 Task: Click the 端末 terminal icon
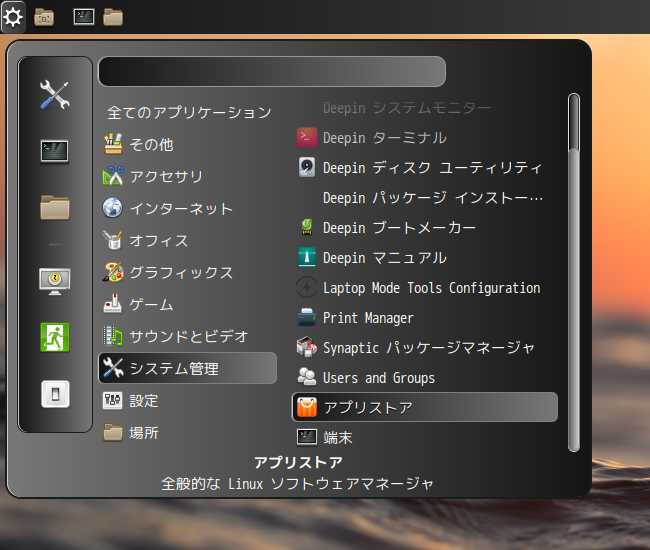[x=307, y=437]
